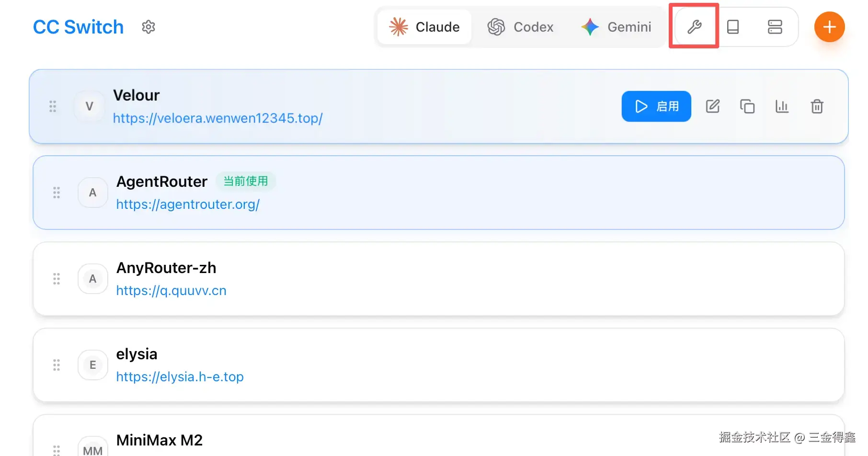Select the Velour provider name

(x=136, y=95)
